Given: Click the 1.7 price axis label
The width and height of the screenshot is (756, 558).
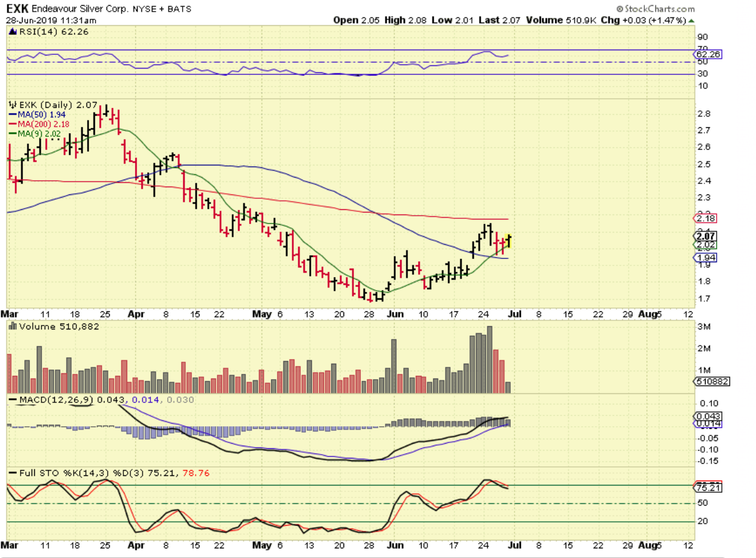Looking at the screenshot, I should coord(704,299).
